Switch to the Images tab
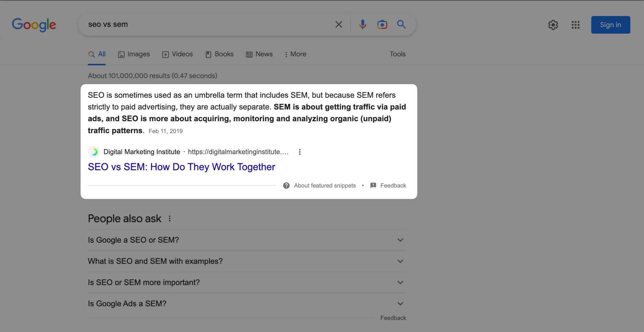Viewport: 644px width, 332px height. (134, 54)
